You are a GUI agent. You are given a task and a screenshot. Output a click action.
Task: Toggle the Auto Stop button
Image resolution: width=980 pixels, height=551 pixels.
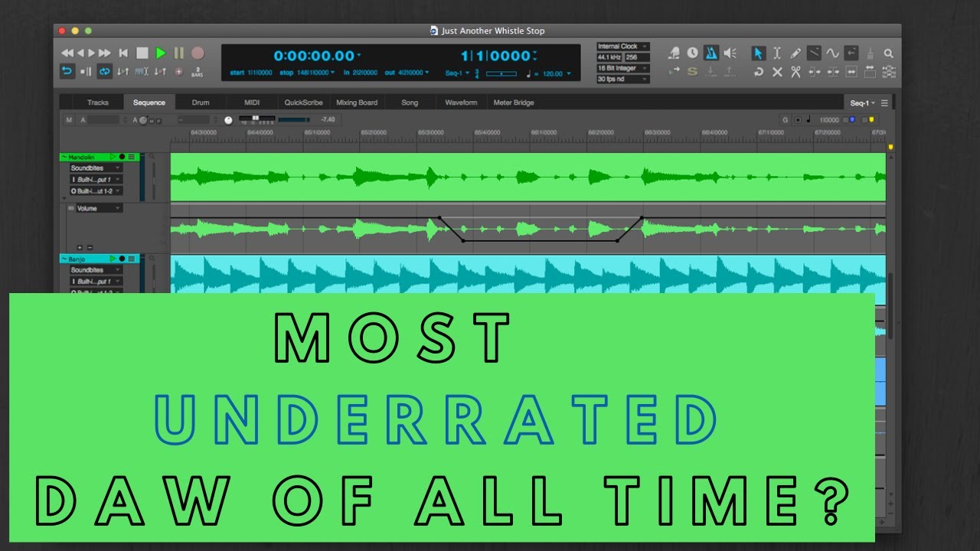click(86, 71)
